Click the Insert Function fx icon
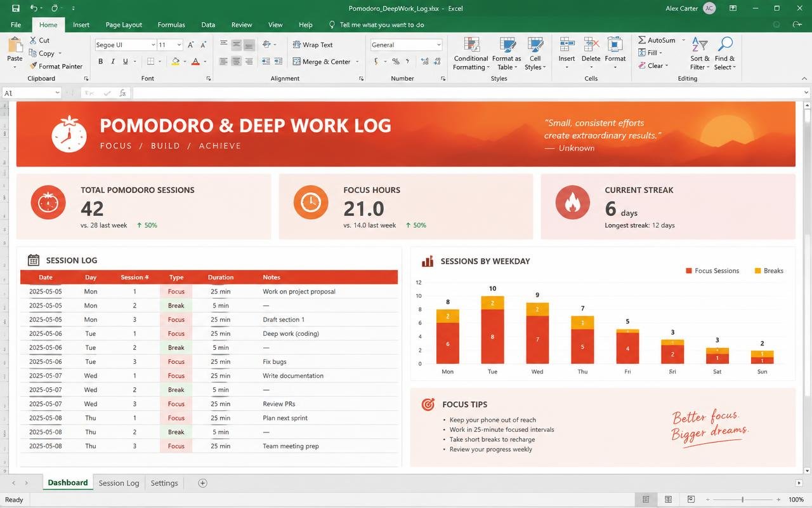Image resolution: width=812 pixels, height=508 pixels. [122, 93]
